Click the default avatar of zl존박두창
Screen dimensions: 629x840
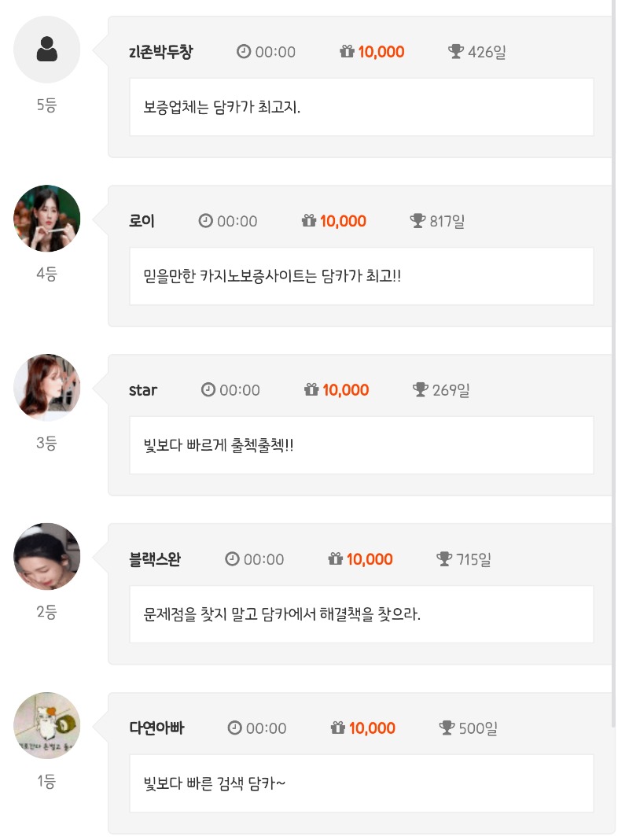[47, 50]
